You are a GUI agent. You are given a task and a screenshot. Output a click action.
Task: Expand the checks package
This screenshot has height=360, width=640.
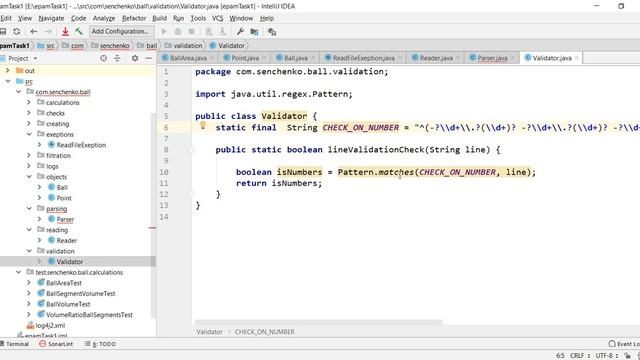coord(29,113)
